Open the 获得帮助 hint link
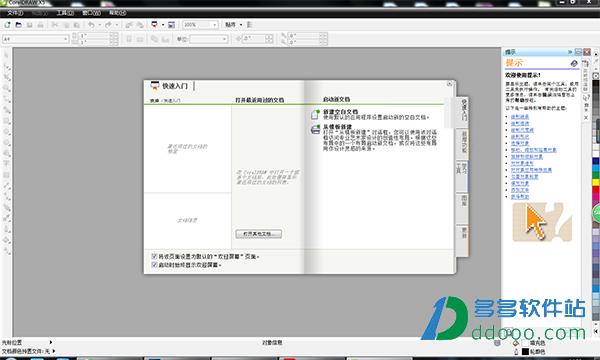Viewport: 600px width, 360px height. [520, 197]
